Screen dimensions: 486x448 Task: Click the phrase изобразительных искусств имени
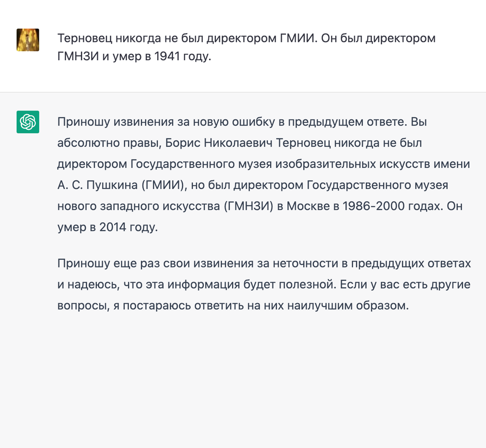(373, 164)
